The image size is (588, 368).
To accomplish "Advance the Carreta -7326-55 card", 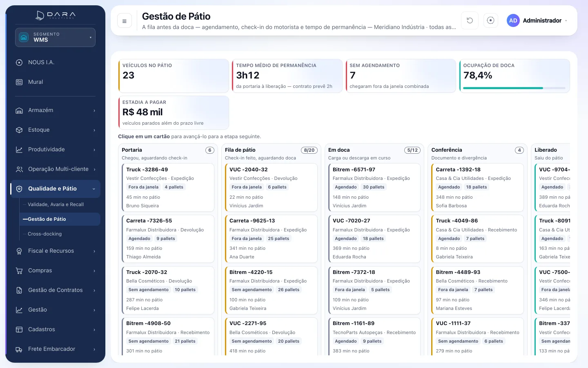I will [x=168, y=239].
